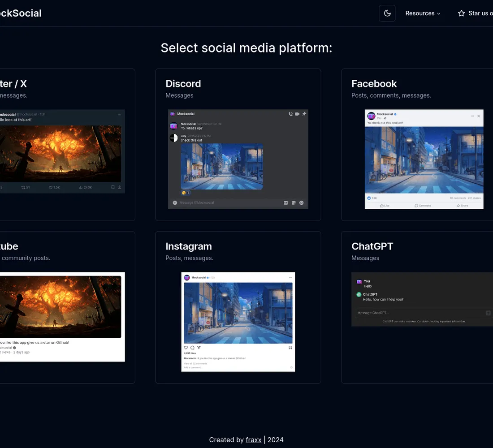The width and height of the screenshot is (493, 448).
Task: Click the share upload icon in Twitter preview
Action: click(x=120, y=187)
